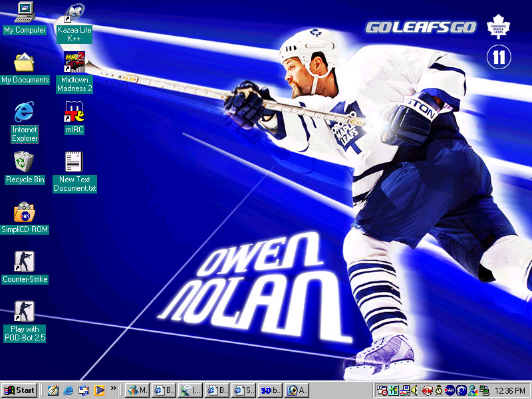532x399 pixels.
Task: Expand the Quick Launch overflow chevron
Action: point(114,388)
